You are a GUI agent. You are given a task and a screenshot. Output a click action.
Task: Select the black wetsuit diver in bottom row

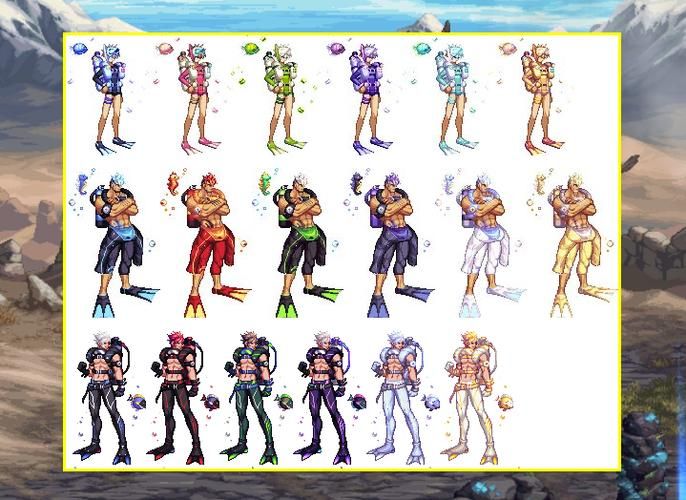point(103,398)
